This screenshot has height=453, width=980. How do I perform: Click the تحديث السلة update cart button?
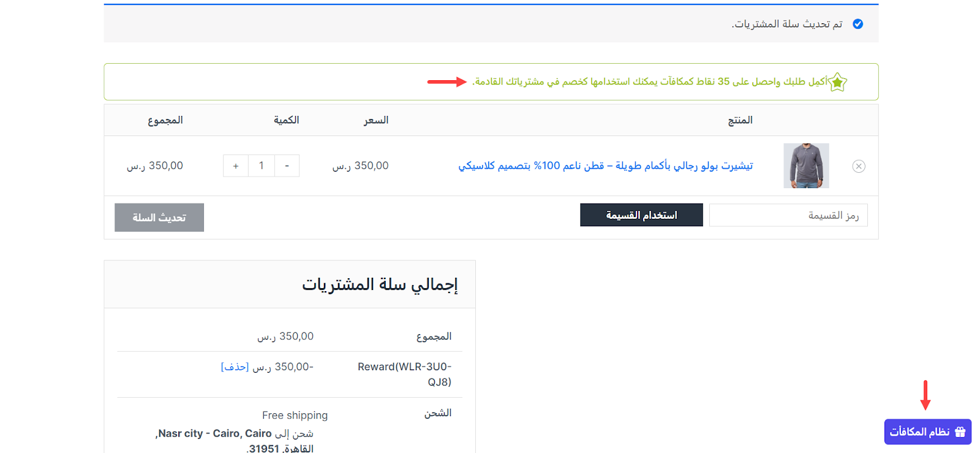pos(159,218)
